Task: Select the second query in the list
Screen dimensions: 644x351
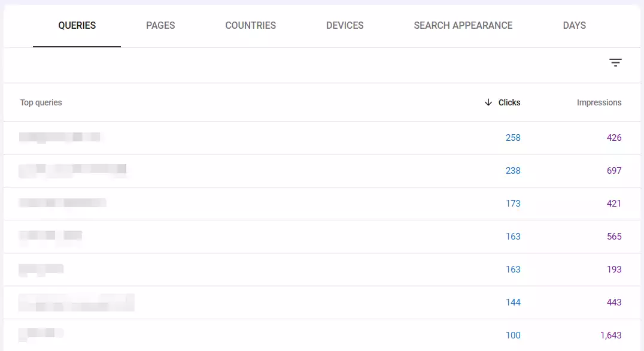Action: (72, 170)
